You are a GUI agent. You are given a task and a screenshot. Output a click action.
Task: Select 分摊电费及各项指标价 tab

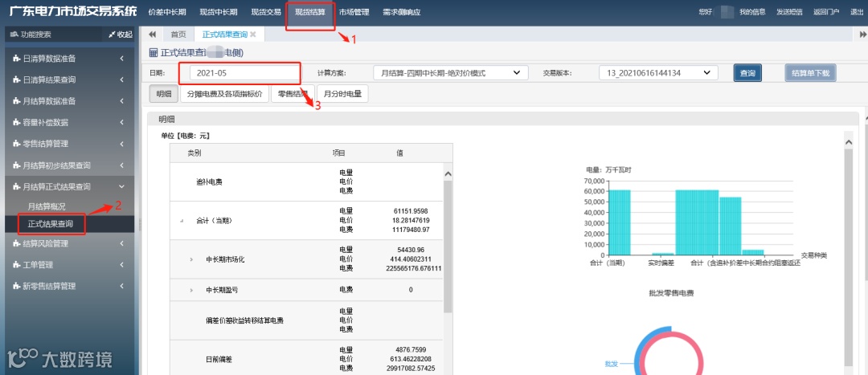coord(225,94)
